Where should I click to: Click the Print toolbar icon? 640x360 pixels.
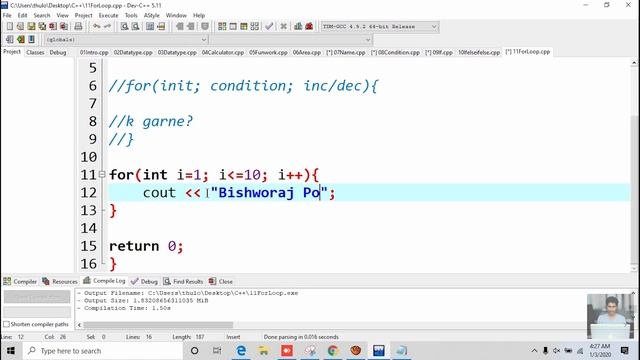pos(78,27)
